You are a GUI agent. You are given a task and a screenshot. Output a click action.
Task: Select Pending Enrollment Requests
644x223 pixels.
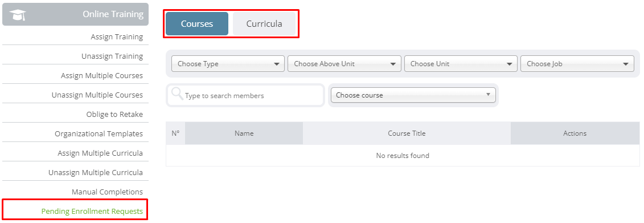[92, 212]
